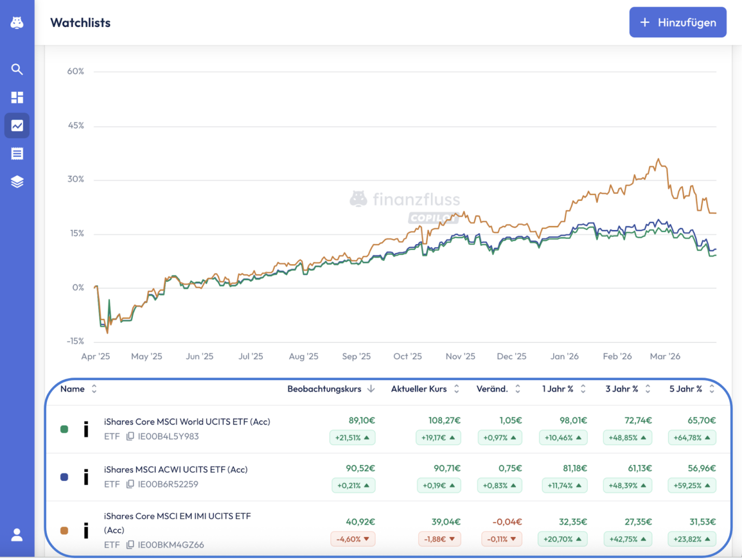Viewport: 742px width, 560px height.
Task: Open the list icon in sidebar
Action: click(17, 153)
